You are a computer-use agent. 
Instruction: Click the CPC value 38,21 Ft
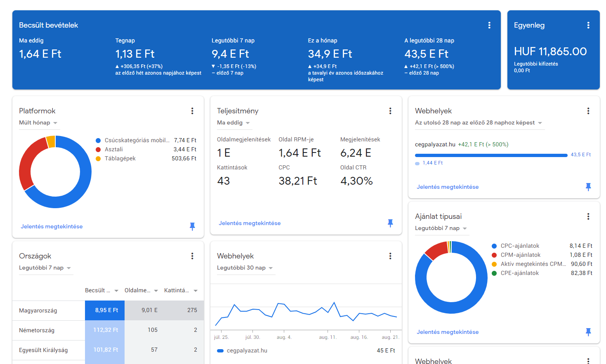click(x=298, y=181)
